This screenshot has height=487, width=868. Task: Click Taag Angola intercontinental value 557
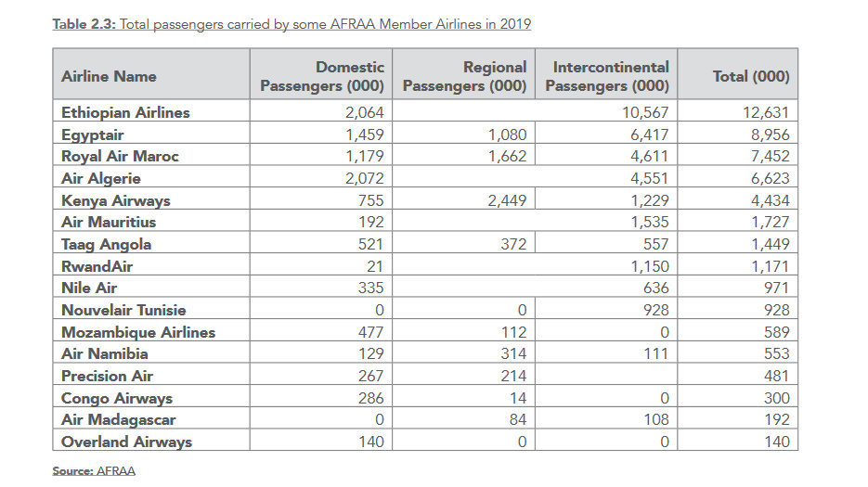[656, 244]
